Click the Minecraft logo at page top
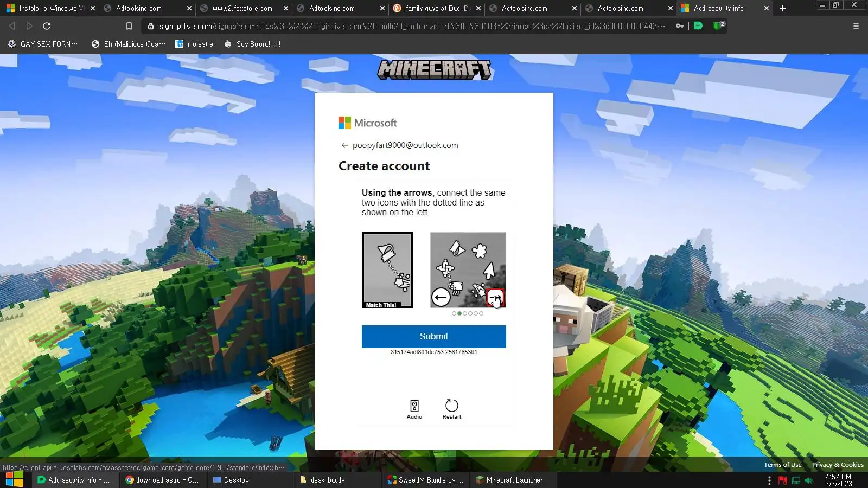 (434, 70)
